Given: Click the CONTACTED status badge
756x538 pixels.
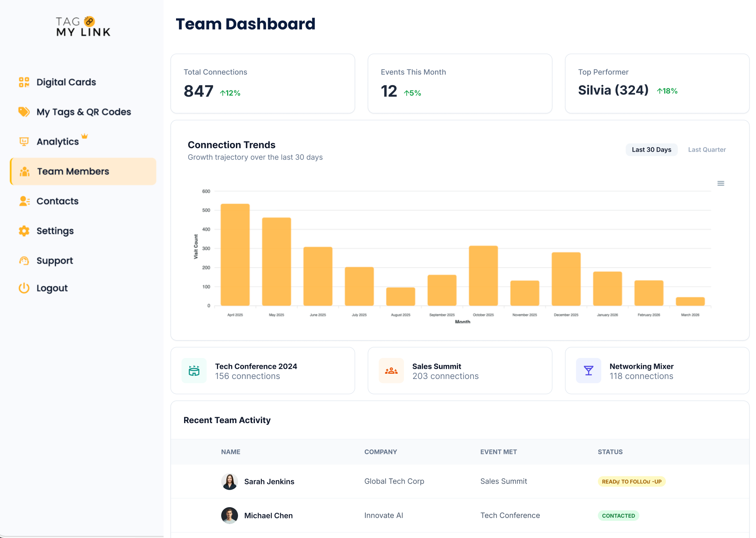Looking at the screenshot, I should pyautogui.click(x=618, y=516).
